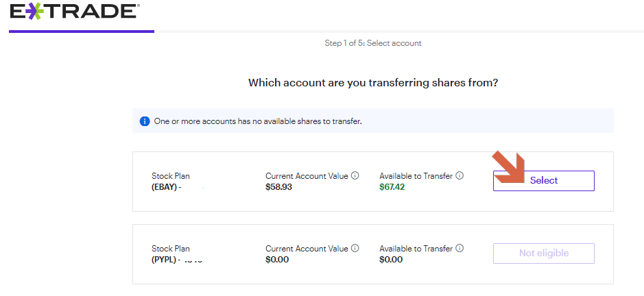Click info icon beside PYPL Available to Transfer

460,249
